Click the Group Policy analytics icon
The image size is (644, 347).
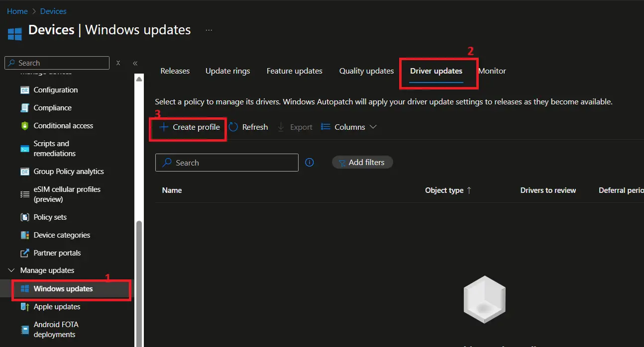pos(25,172)
